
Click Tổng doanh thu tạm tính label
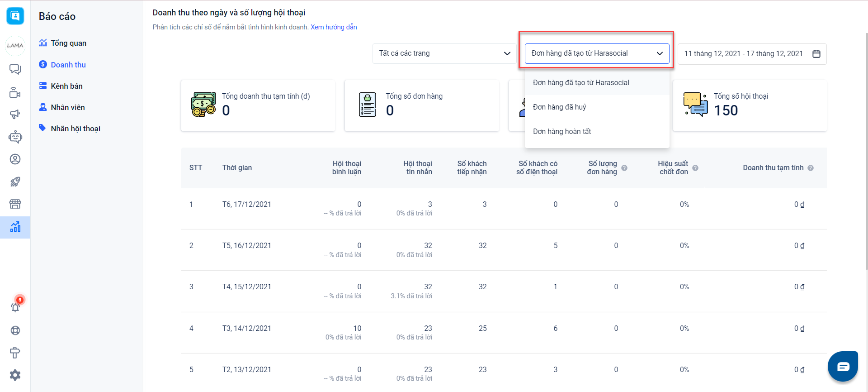click(x=266, y=96)
